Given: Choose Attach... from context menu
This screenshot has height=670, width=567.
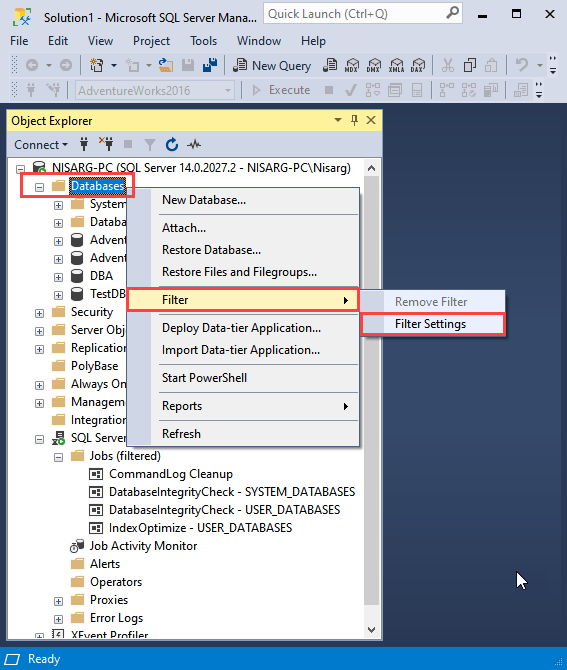Looking at the screenshot, I should [243, 228].
